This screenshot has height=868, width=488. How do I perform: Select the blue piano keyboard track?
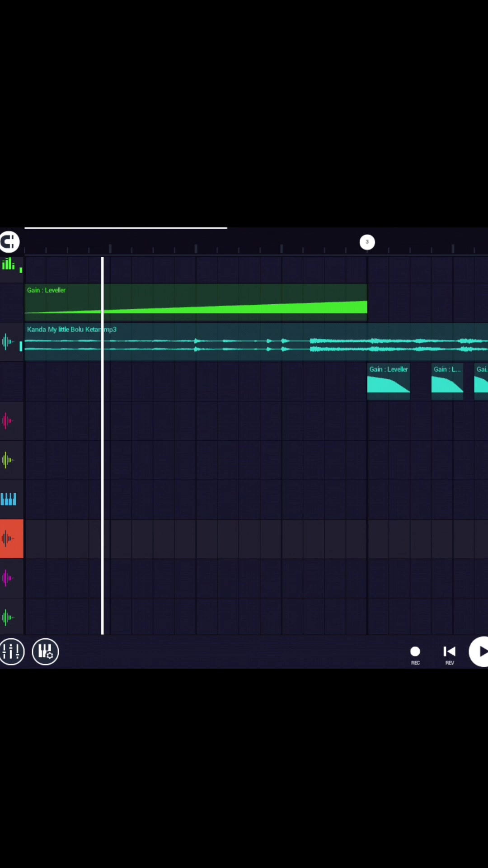[x=8, y=499]
